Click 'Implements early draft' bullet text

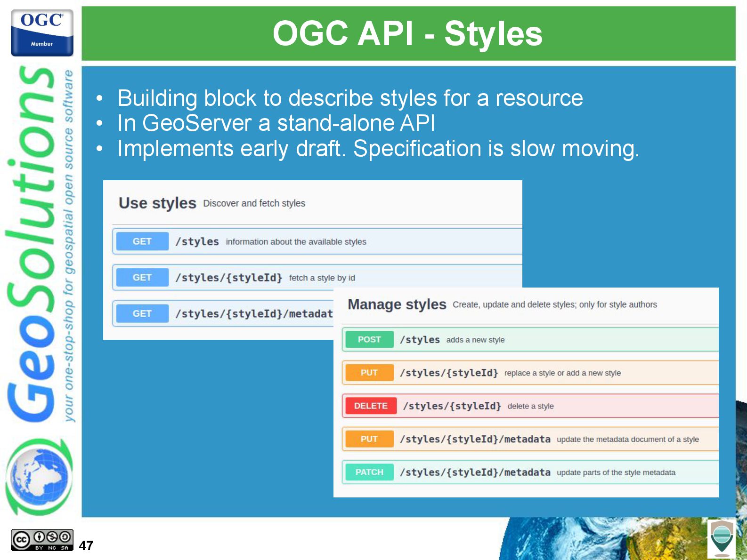pos(379,149)
